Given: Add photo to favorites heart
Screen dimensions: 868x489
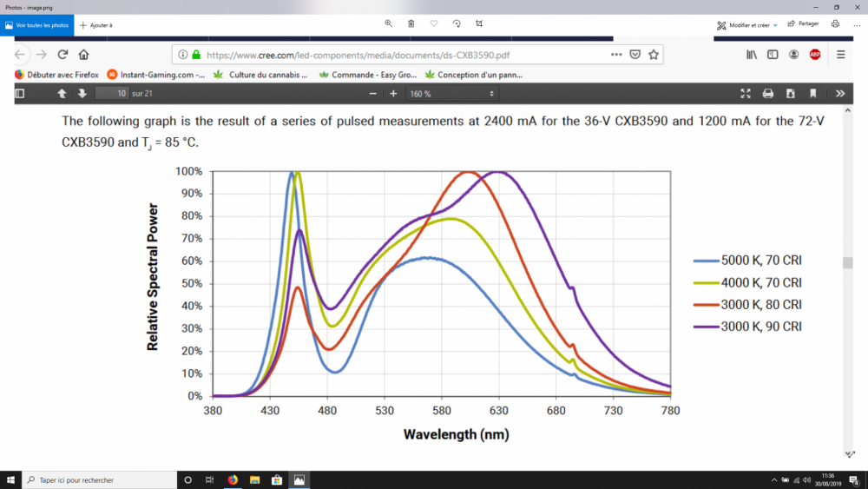Looking at the screenshot, I should click(434, 23).
